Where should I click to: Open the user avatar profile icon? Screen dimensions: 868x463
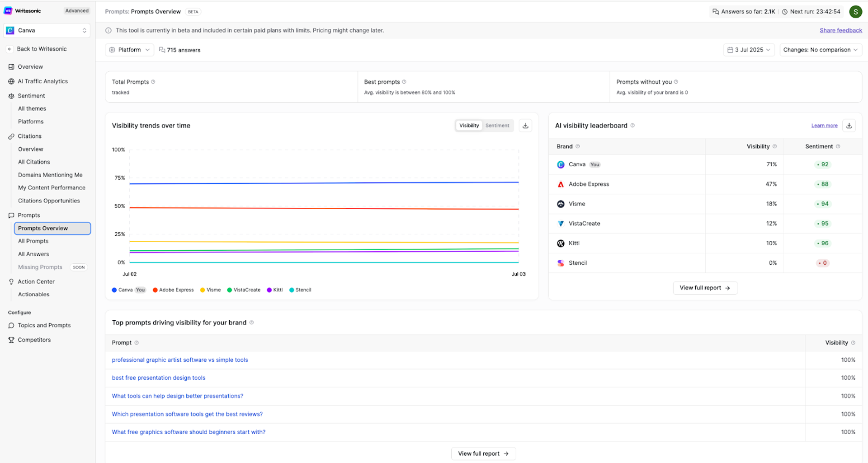[x=855, y=12]
